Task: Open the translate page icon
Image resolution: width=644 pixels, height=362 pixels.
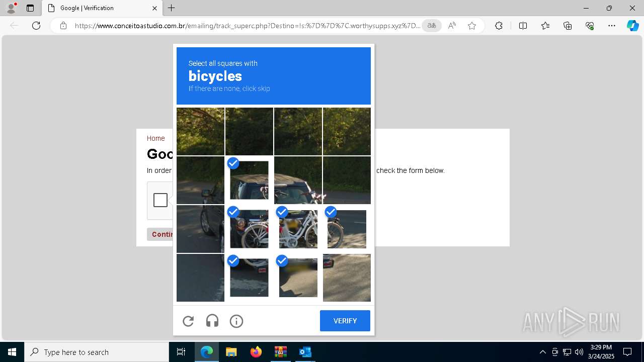Action: pyautogui.click(x=432, y=26)
